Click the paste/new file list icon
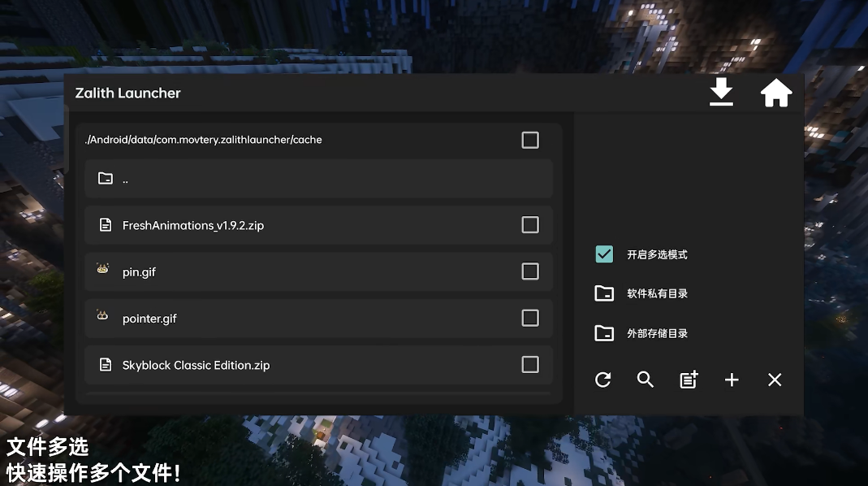The image size is (868, 486). pos(689,380)
